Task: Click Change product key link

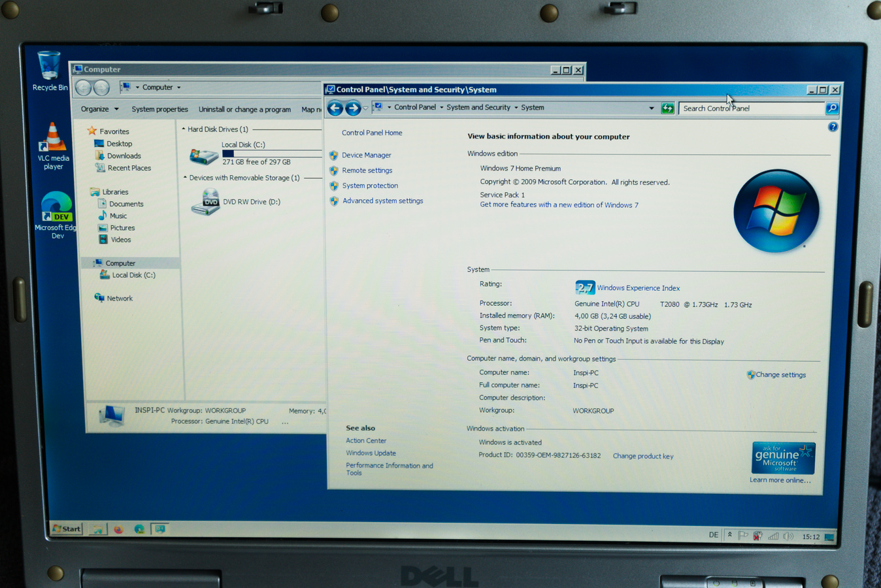Action: click(643, 456)
